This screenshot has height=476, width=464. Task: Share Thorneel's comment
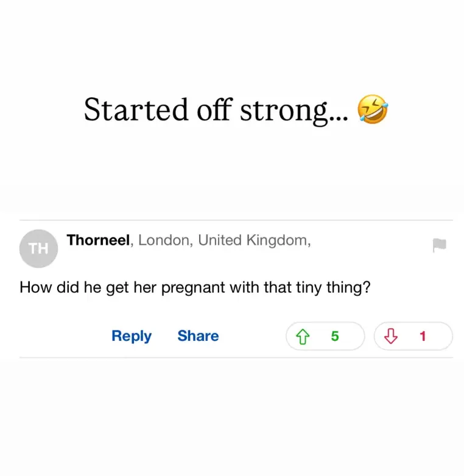[x=198, y=336]
